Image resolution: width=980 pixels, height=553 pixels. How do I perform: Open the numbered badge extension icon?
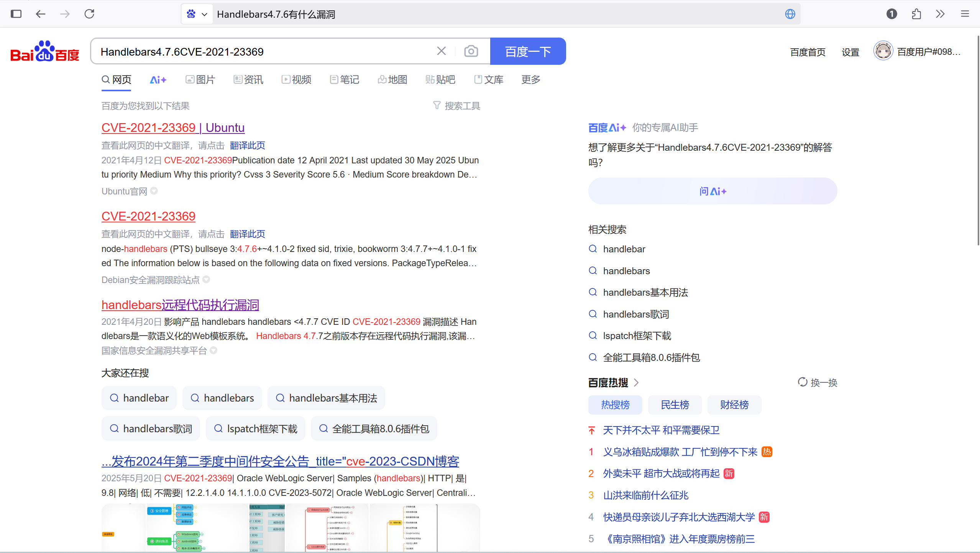coord(891,14)
